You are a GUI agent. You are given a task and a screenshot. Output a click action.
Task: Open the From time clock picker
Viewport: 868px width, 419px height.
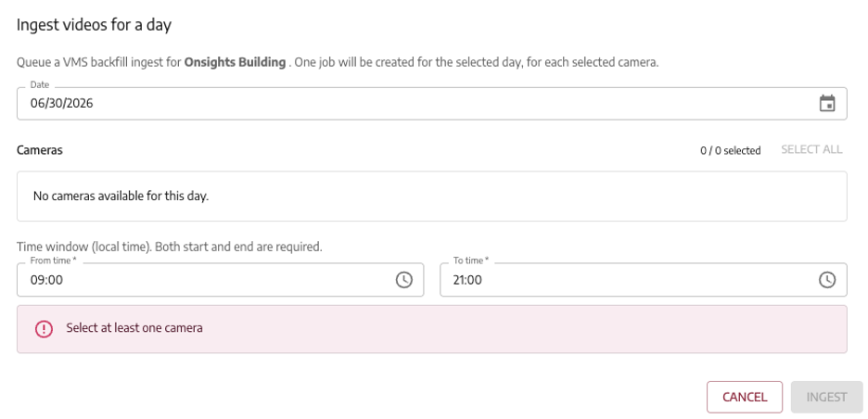pyautogui.click(x=404, y=280)
